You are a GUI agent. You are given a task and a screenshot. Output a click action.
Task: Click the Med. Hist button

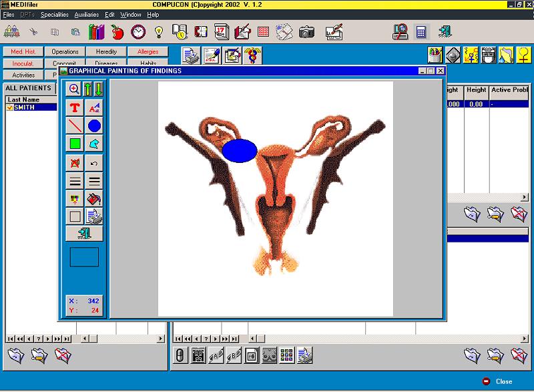click(23, 51)
